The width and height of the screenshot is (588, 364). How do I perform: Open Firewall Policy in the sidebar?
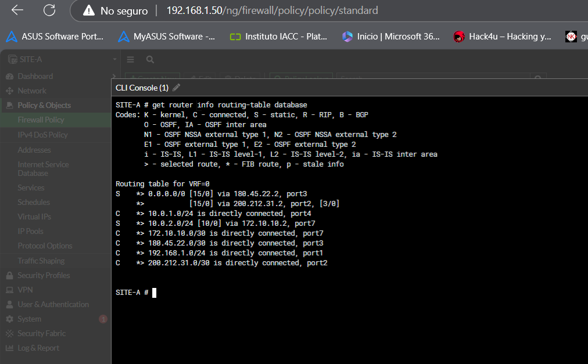tap(41, 120)
